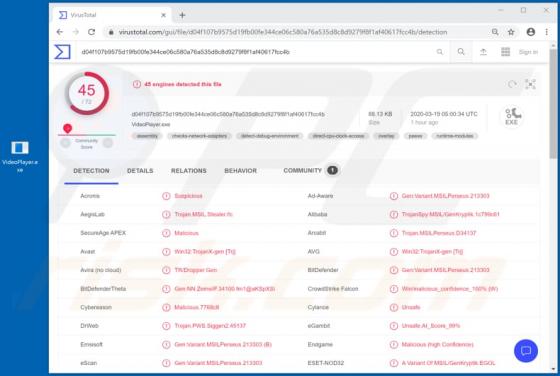Open the RELATIONS tab
This screenshot has height=376, width=560.
point(189,171)
